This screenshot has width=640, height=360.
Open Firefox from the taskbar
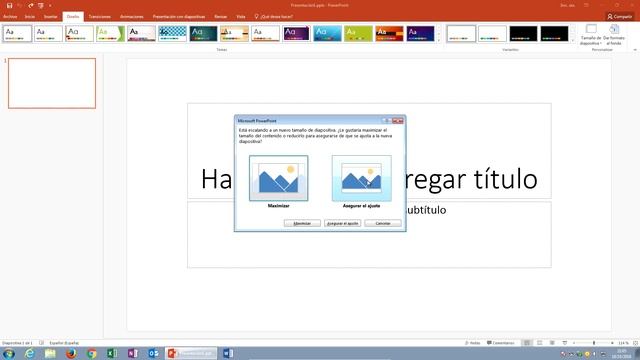coord(71,353)
